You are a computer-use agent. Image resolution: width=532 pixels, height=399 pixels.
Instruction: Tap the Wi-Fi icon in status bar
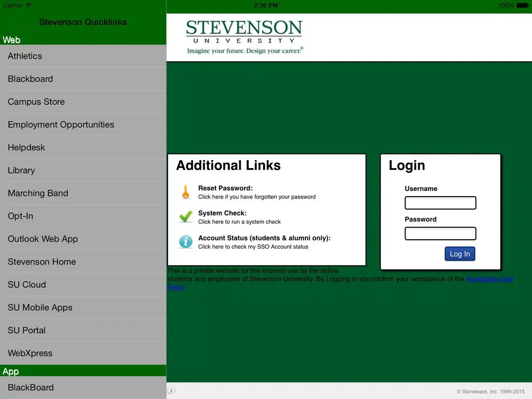tap(29, 5)
